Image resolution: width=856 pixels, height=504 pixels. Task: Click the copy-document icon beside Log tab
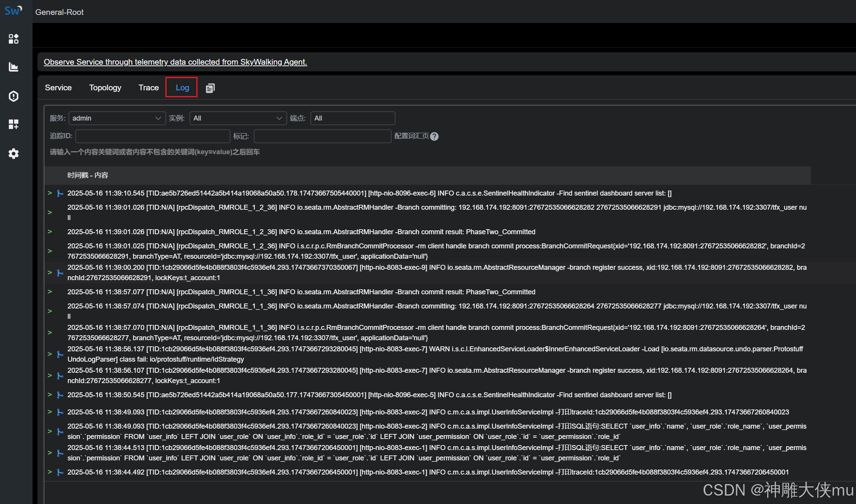point(210,88)
